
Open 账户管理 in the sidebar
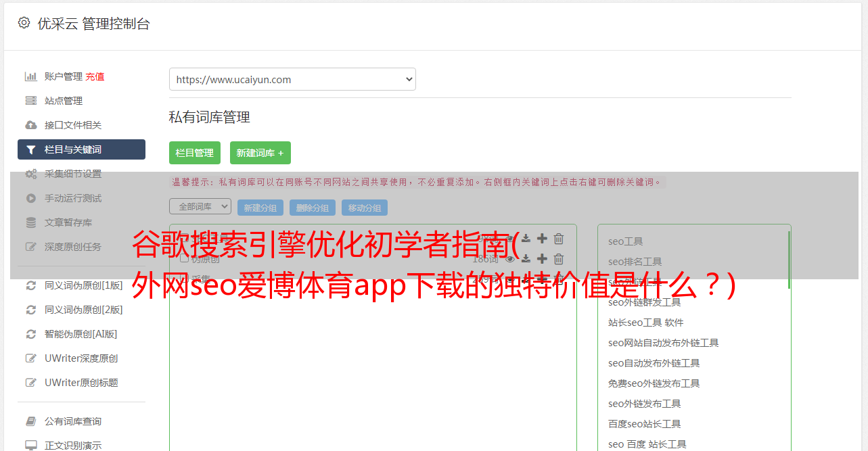point(64,76)
